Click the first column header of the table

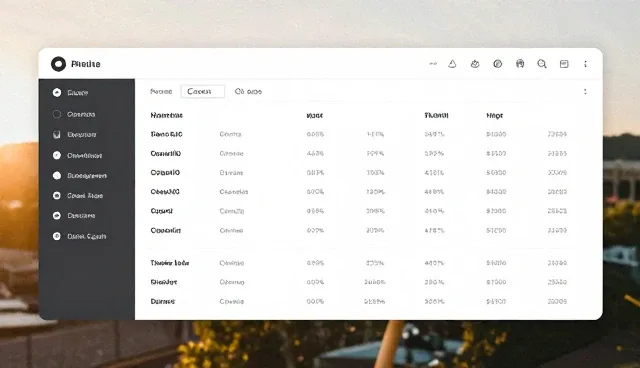click(167, 115)
